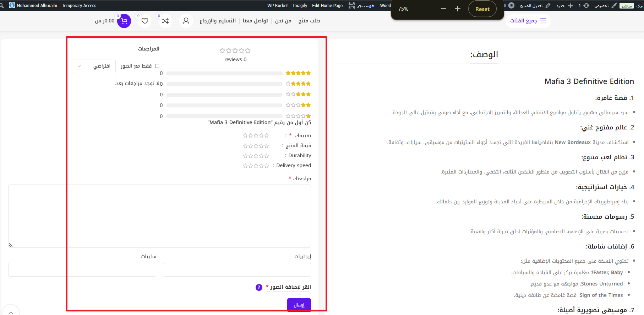
Task: Click the إيجابيات pros input field
Action: [237, 269]
